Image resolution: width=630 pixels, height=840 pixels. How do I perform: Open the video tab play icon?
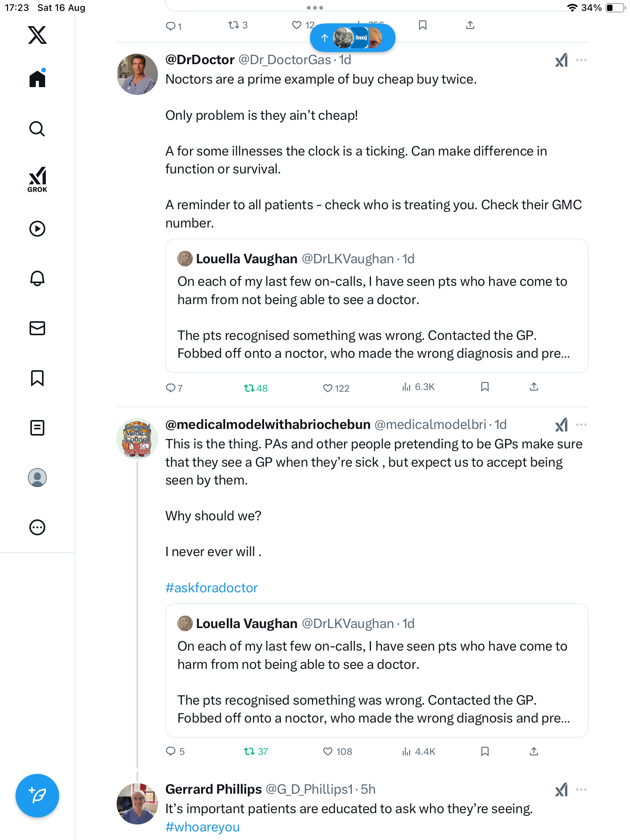pyautogui.click(x=37, y=229)
